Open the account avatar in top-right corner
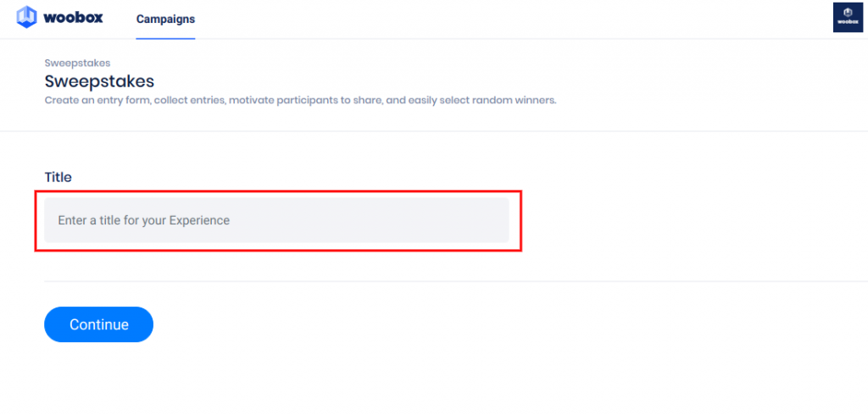868x415 pixels. 848,18
